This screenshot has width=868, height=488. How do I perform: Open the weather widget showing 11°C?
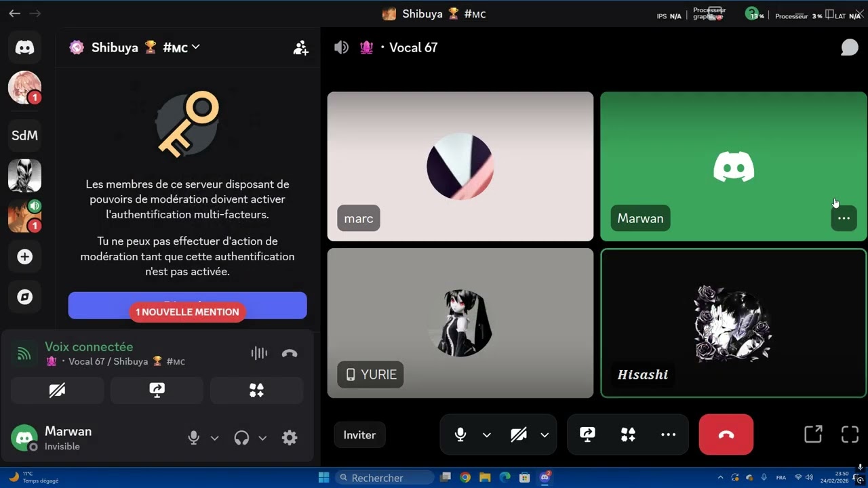tap(34, 477)
